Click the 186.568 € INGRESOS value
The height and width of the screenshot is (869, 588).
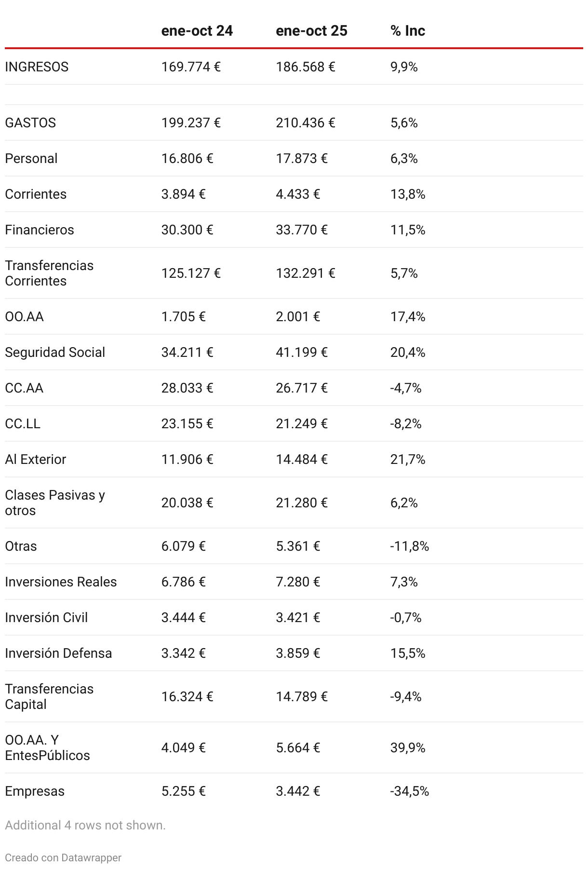(305, 67)
